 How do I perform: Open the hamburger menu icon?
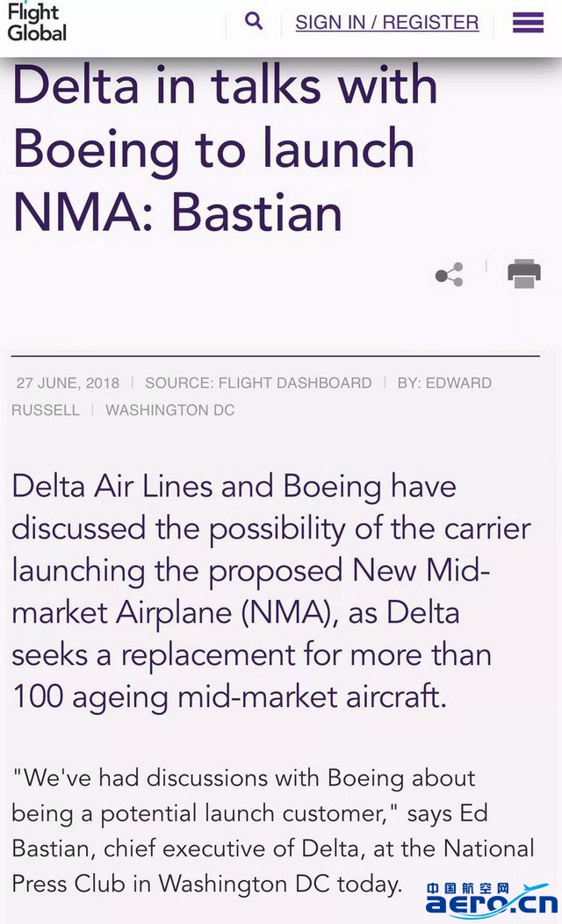pos(528,22)
